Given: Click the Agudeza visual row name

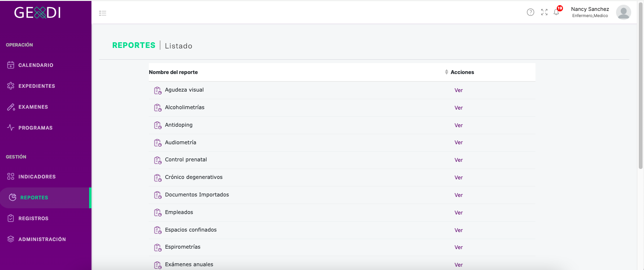Looking at the screenshot, I should click(x=184, y=90).
